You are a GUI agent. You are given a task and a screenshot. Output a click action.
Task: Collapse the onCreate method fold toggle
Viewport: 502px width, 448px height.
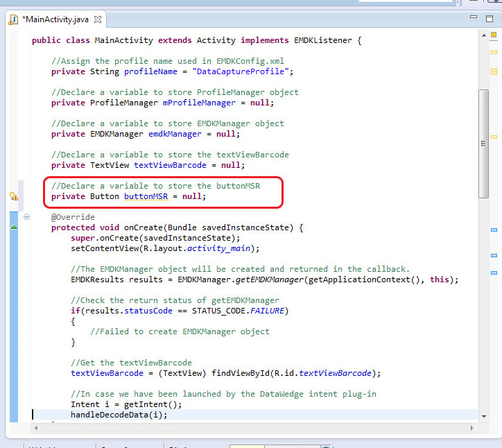[27, 217]
